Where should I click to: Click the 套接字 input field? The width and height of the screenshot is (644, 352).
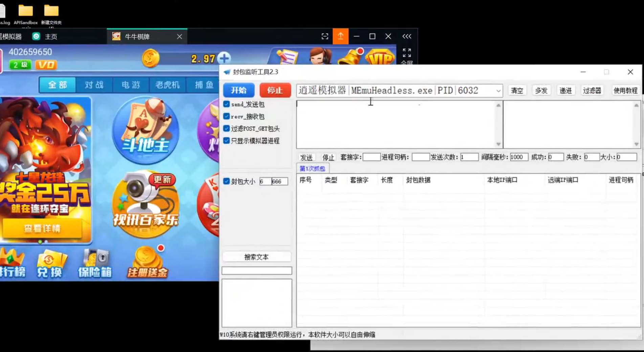(371, 157)
